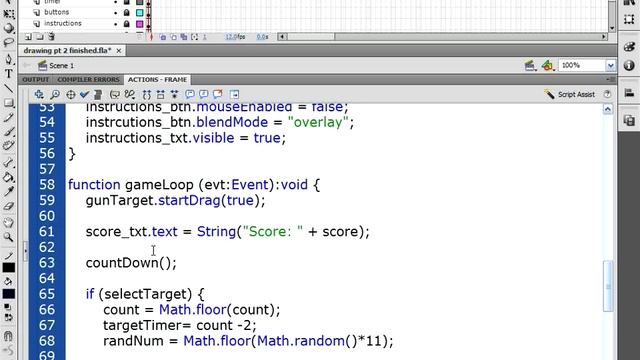Select the Zoom tool in the toolbox
The width and height of the screenshot is (640, 360).
(9, 237)
